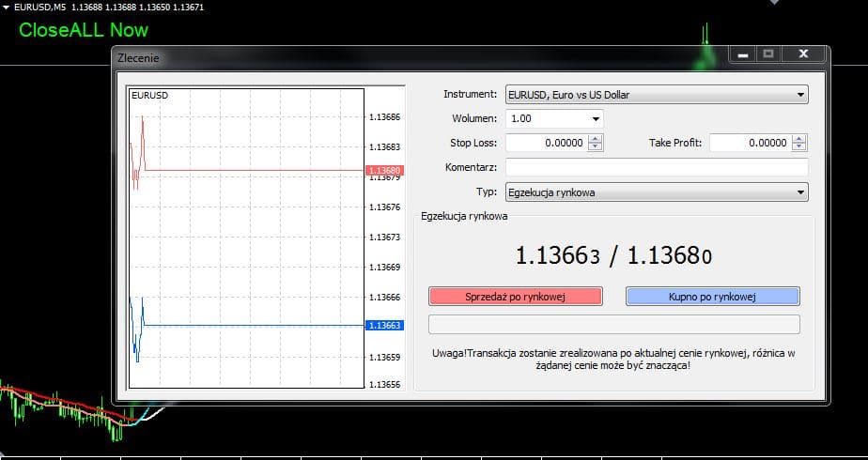The height and width of the screenshot is (460, 868).
Task: Decrease Stop Loss with down arrow
Action: (x=596, y=147)
